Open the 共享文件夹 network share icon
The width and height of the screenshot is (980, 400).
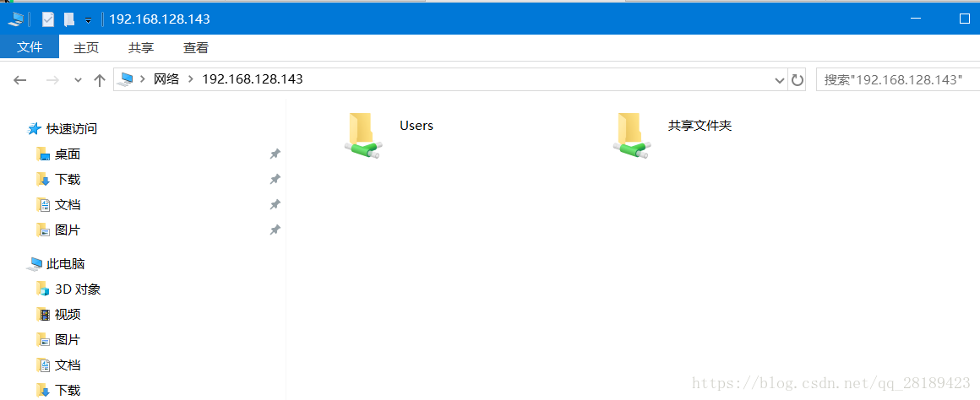pyautogui.click(x=632, y=135)
